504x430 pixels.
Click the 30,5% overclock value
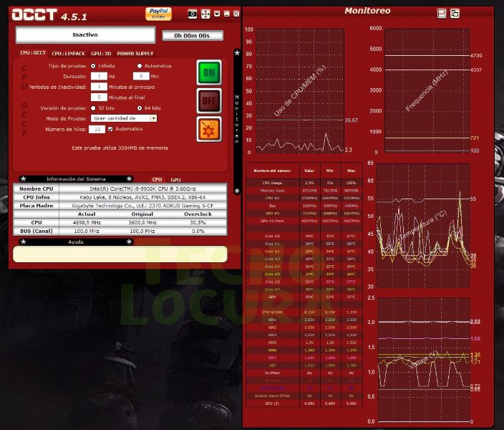click(x=198, y=223)
